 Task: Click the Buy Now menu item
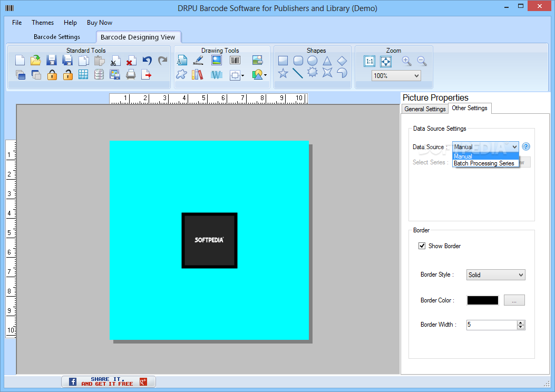click(100, 22)
